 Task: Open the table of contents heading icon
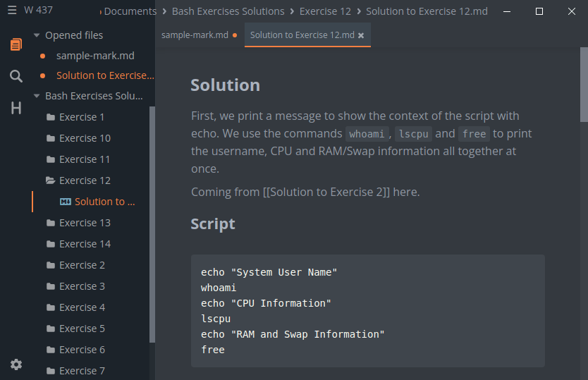tap(16, 108)
